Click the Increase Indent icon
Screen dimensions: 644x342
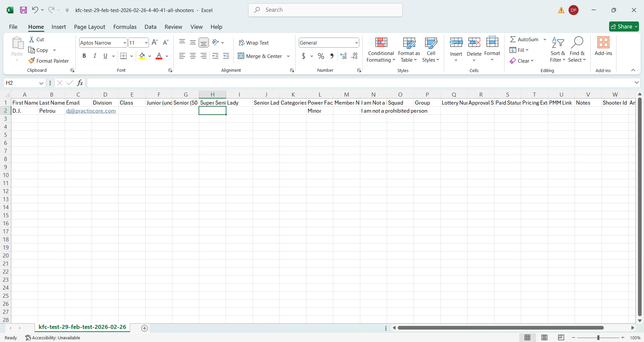pyautogui.click(x=226, y=56)
